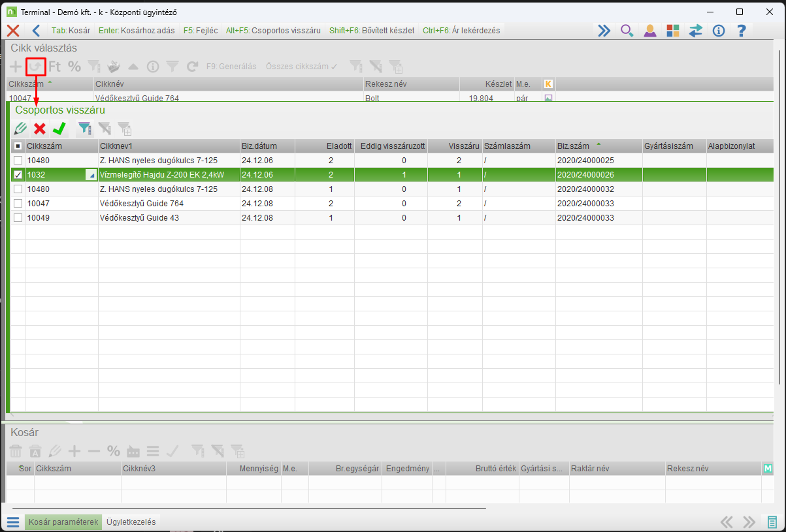
Task: Open the teal document icon at bottom right
Action: click(772, 522)
